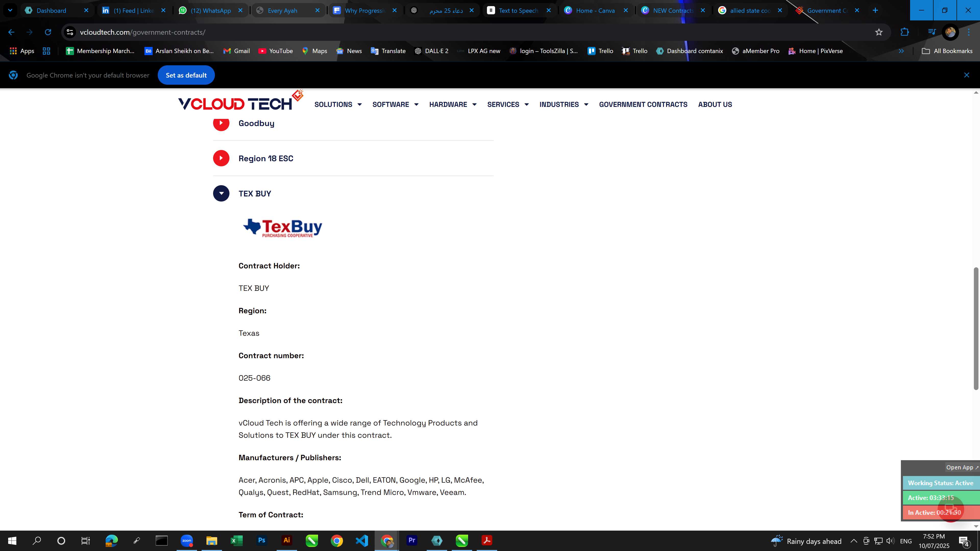View site information icon in address bar
Viewport: 980px width, 551px height.
(x=70, y=32)
